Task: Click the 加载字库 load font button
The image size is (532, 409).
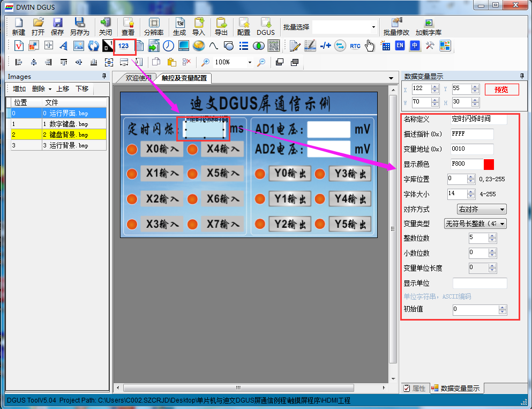Action: point(429,27)
